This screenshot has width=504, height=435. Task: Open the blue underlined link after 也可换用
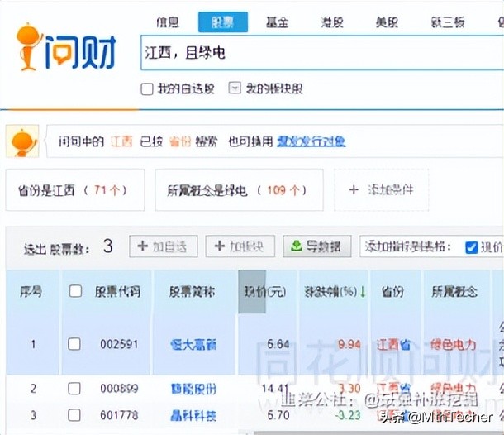tap(311, 141)
